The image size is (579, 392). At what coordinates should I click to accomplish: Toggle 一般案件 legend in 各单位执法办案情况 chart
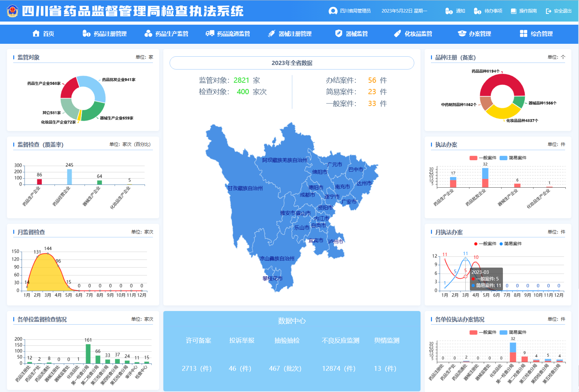[x=483, y=332]
